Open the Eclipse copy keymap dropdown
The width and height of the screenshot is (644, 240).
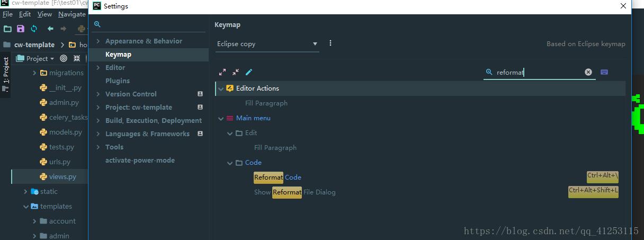point(267,44)
